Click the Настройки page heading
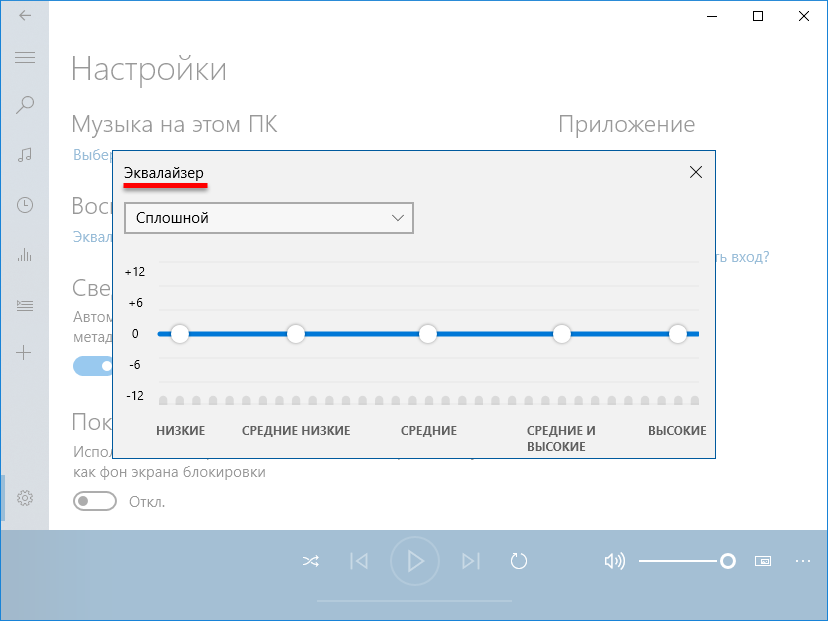This screenshot has width=828, height=621. coord(149,69)
